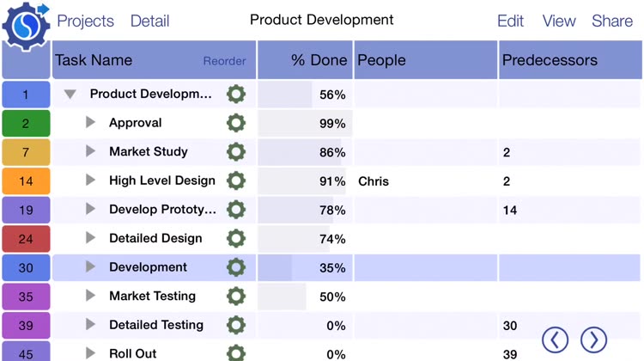Go to previous with left arrow circle
The height and width of the screenshot is (361, 644).
pyautogui.click(x=555, y=340)
